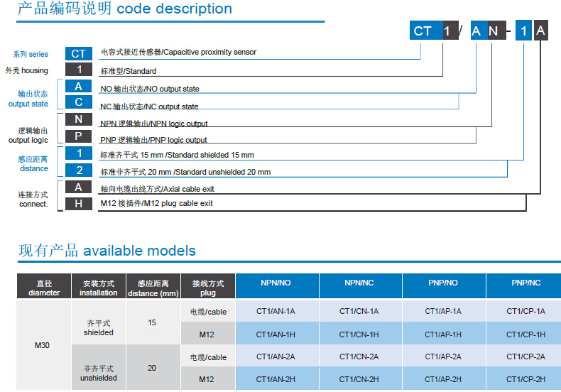Click the unshielded 20 mm distance box 2
Image resolution: width=561 pixels, height=392 pixels.
[x=78, y=170]
